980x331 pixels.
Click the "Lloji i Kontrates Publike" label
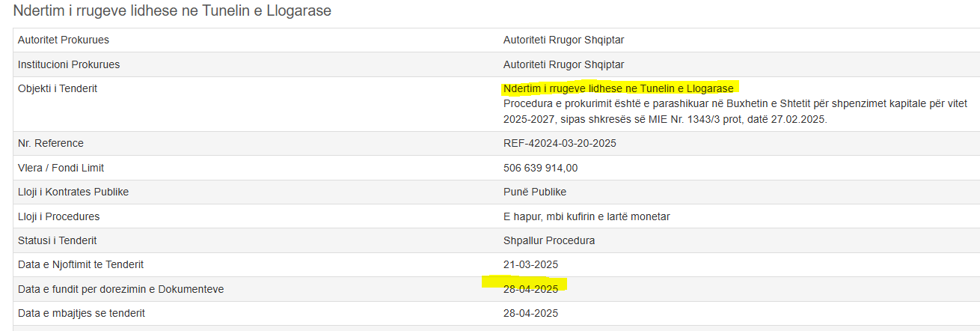pos(73,192)
